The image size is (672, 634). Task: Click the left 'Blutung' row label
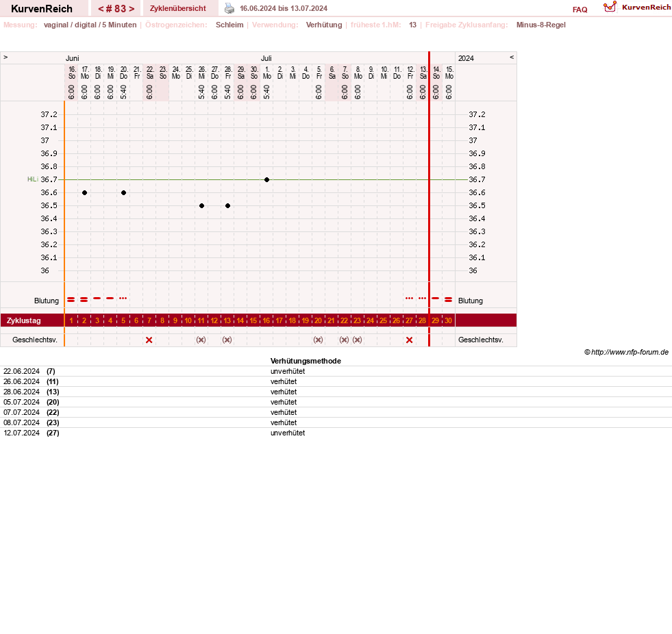pos(47,301)
